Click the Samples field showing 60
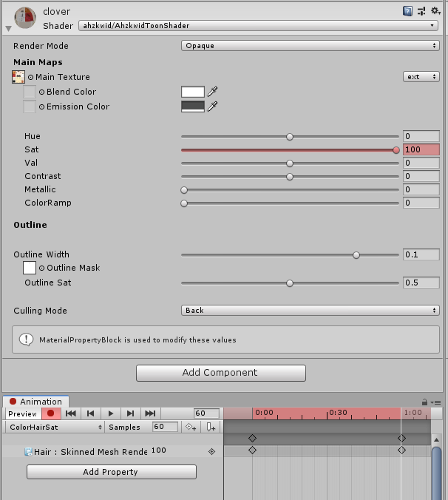448x500 pixels. (165, 427)
